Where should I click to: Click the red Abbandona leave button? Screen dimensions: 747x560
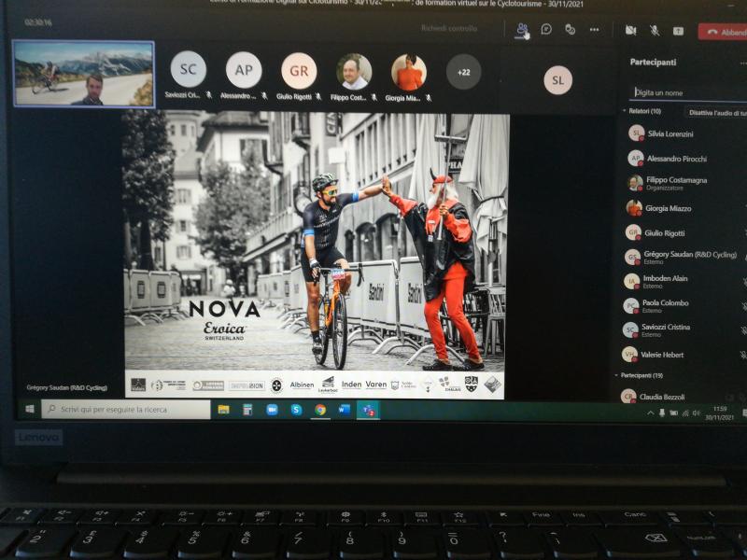[724, 32]
